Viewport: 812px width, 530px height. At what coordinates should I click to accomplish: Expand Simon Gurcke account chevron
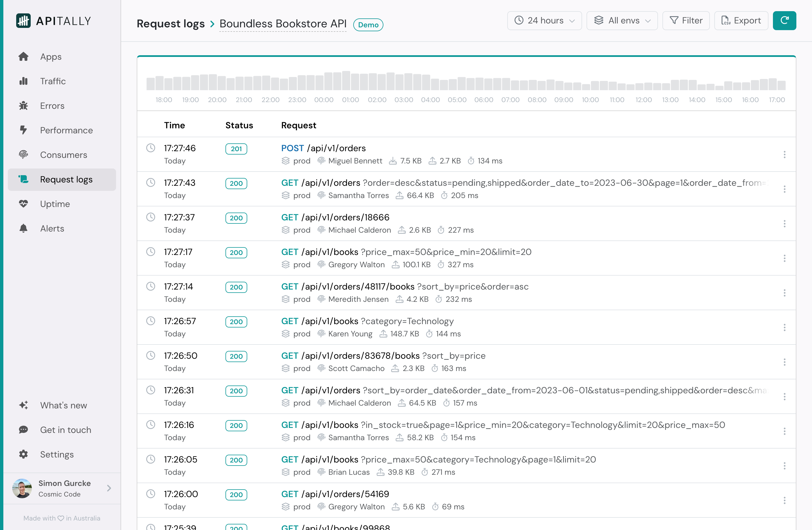(109, 488)
